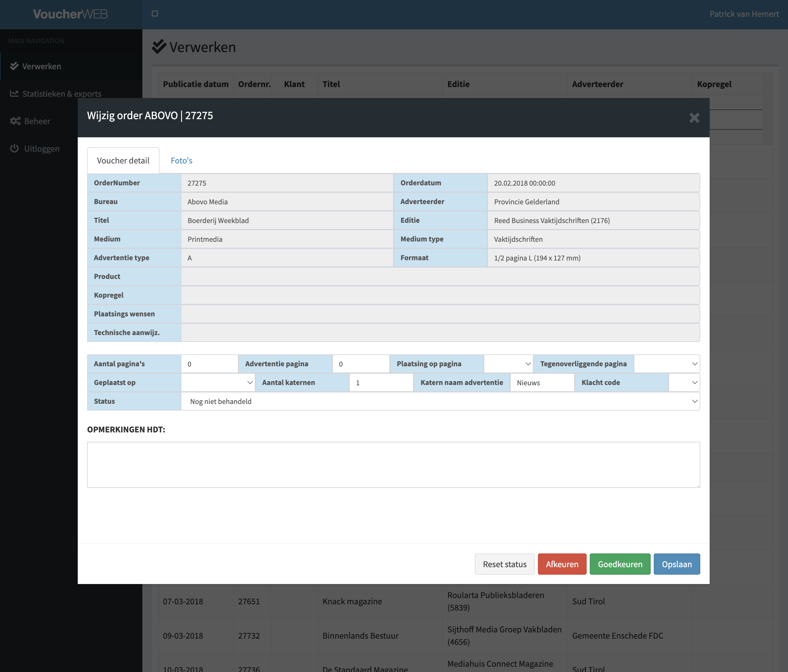Switch to the Voucher detail tab

tap(123, 160)
